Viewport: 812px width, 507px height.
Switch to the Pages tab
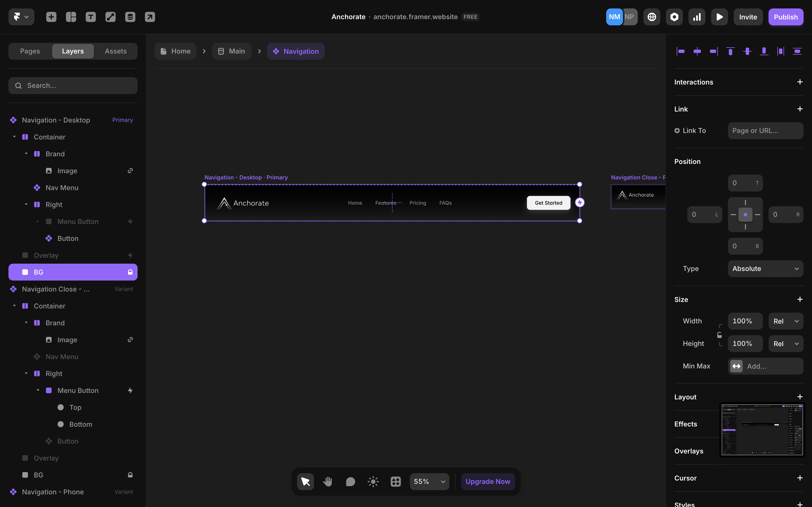(x=30, y=51)
